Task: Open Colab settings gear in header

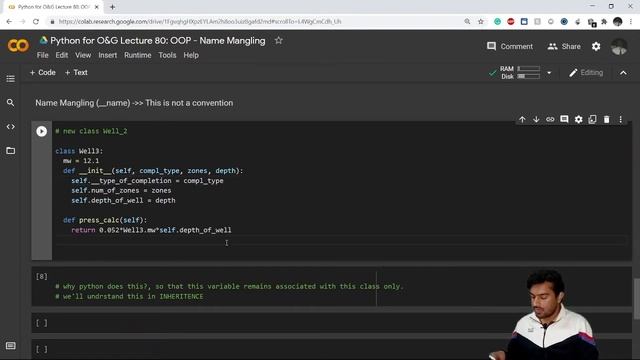Action: 596,47
